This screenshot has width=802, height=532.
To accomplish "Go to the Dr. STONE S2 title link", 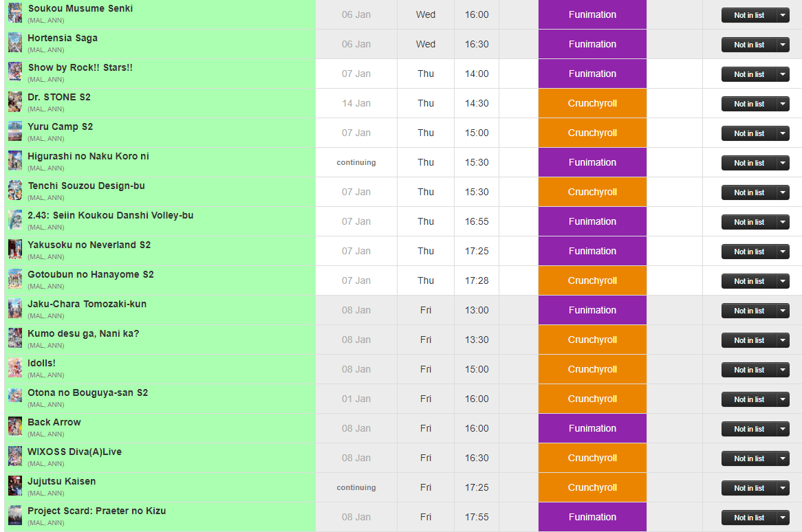I will 59,97.
